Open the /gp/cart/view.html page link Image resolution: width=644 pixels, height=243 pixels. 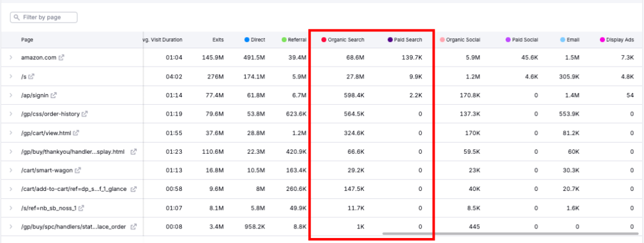46,132
